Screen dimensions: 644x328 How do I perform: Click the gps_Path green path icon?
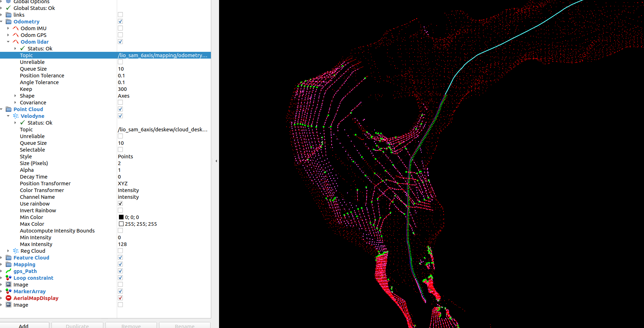pyautogui.click(x=9, y=271)
